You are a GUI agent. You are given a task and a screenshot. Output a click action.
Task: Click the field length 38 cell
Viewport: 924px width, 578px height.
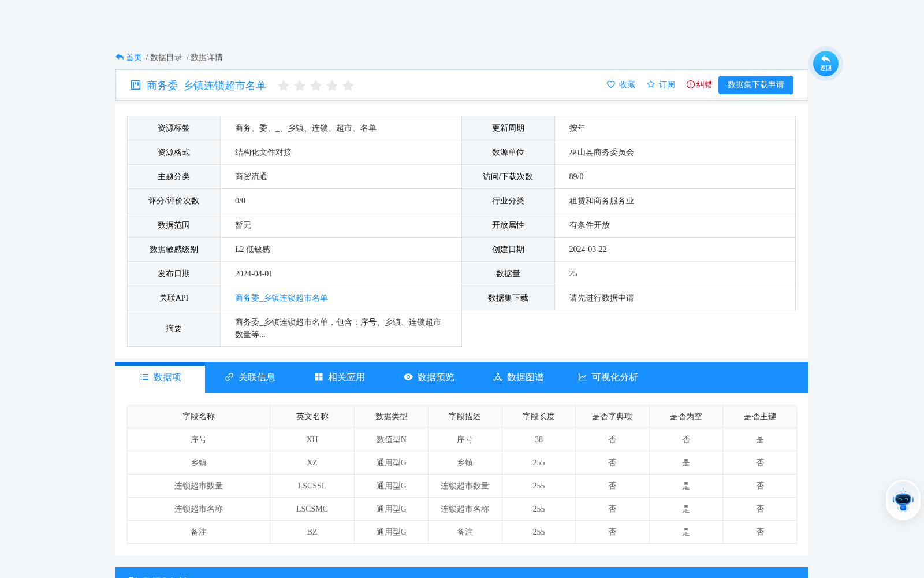pyautogui.click(x=539, y=440)
